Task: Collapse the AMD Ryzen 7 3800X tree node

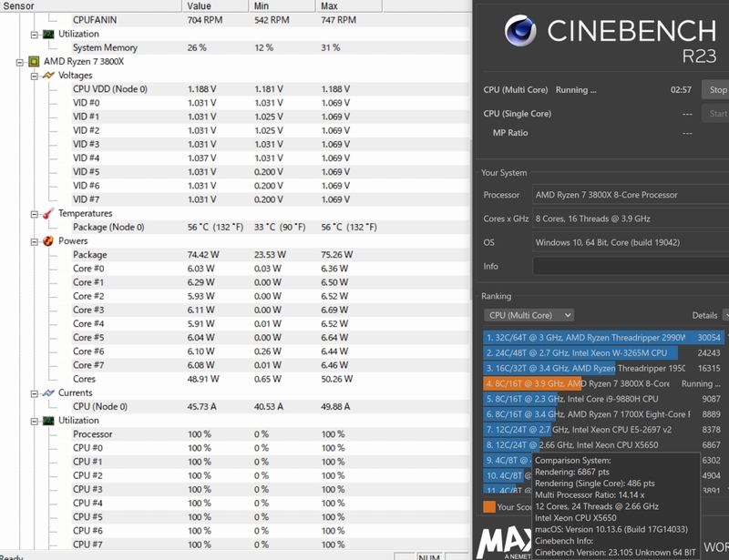Action: [21, 62]
